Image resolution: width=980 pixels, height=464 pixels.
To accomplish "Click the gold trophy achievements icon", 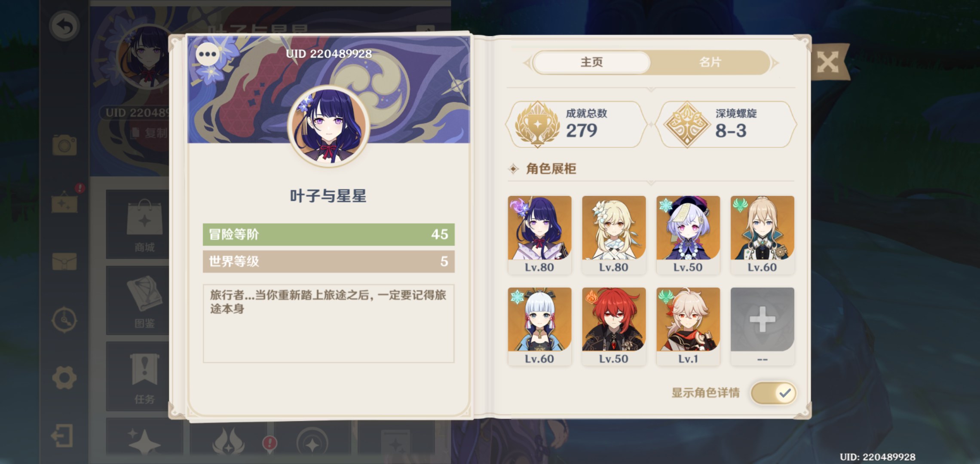I will tap(537, 125).
